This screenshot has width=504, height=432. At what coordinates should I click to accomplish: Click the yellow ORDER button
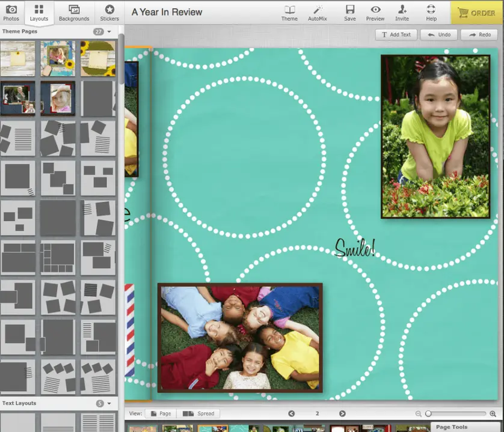[x=477, y=13]
